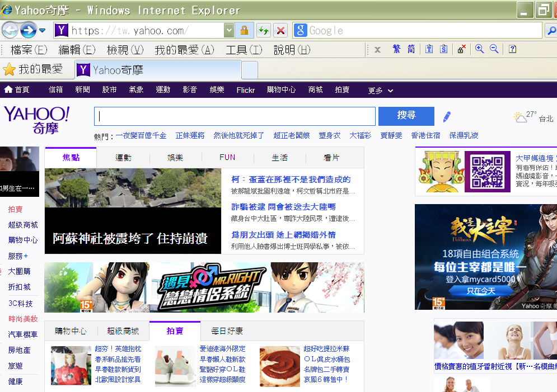Viewport: 557px width, 392px height.
Task: Click the tiramisu cake thumbnail
Action: coord(280,366)
